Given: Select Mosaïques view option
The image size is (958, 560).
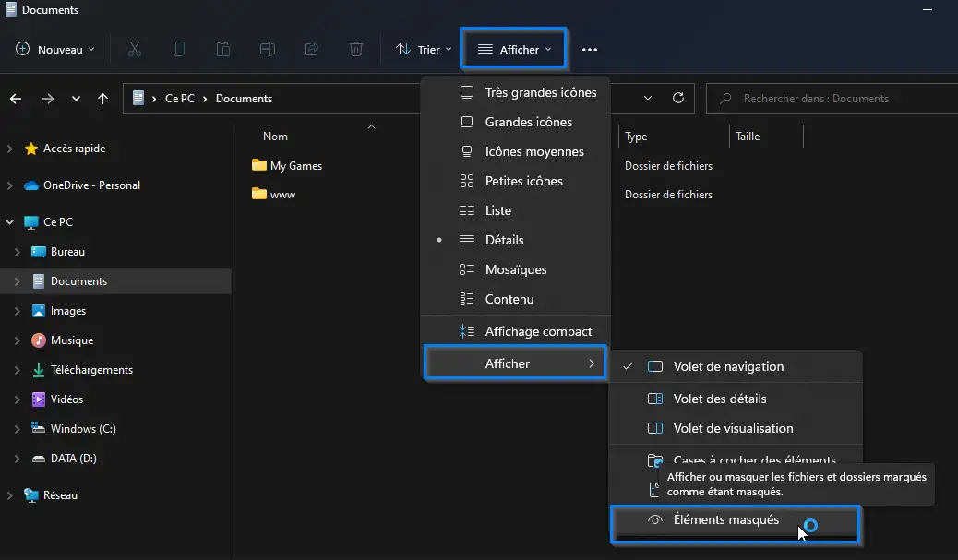Looking at the screenshot, I should click(x=516, y=269).
